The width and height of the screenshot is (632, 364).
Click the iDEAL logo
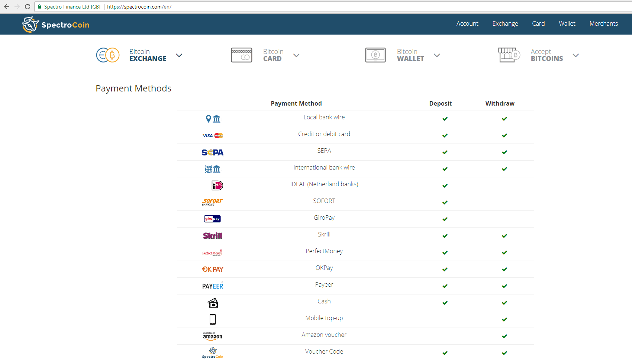[217, 185]
